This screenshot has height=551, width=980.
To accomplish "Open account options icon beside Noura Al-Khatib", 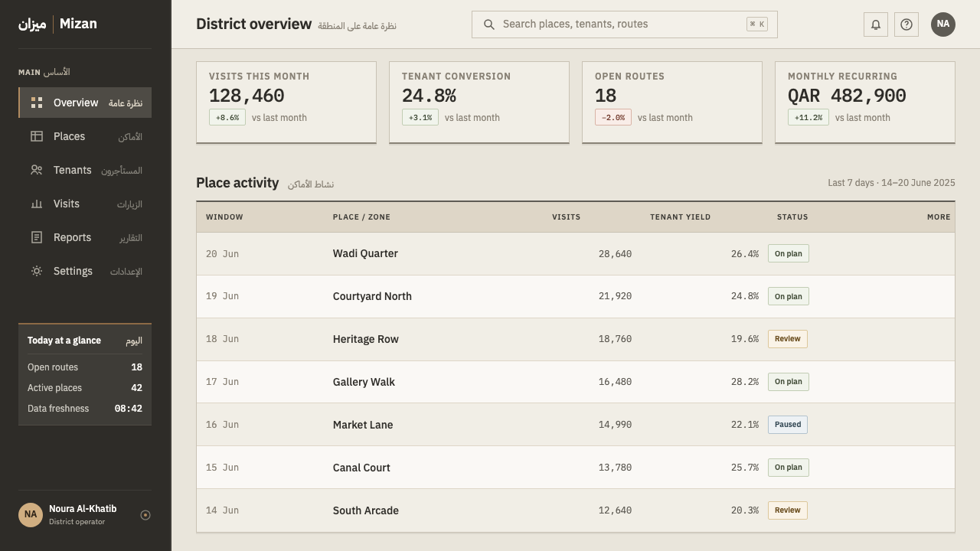I will click(x=145, y=515).
